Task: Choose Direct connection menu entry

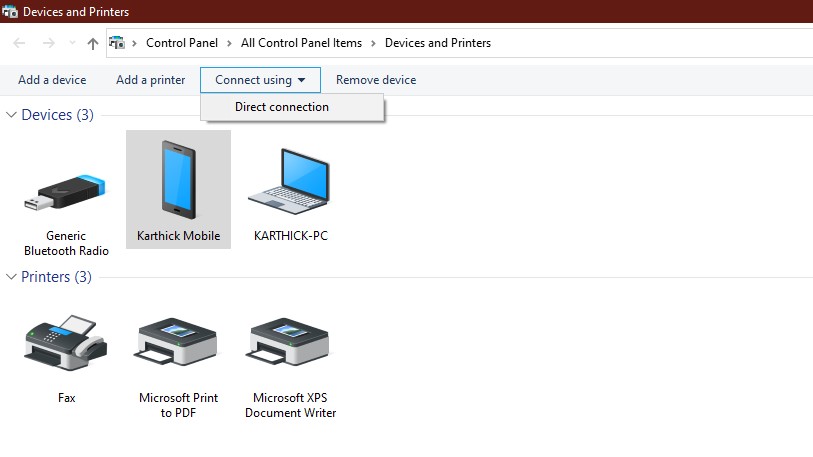Action: coord(292,107)
